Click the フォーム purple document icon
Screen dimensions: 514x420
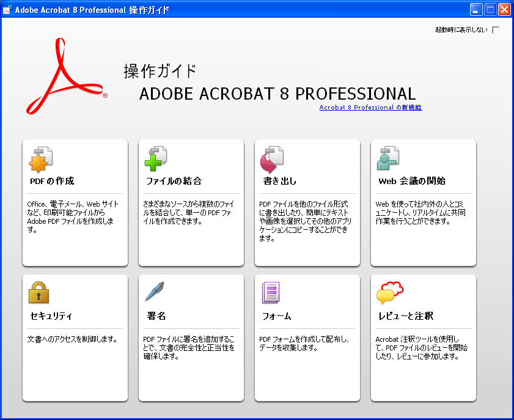coord(271,292)
